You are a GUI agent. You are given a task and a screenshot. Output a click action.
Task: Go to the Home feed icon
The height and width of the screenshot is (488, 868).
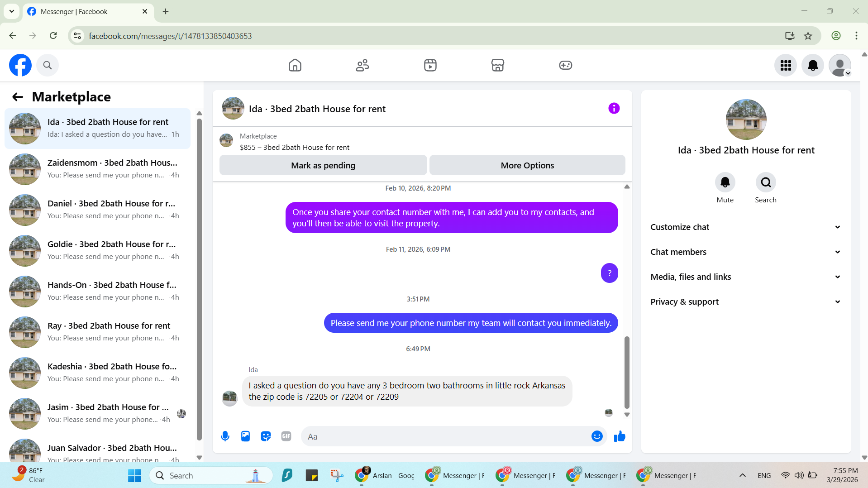[x=295, y=65]
